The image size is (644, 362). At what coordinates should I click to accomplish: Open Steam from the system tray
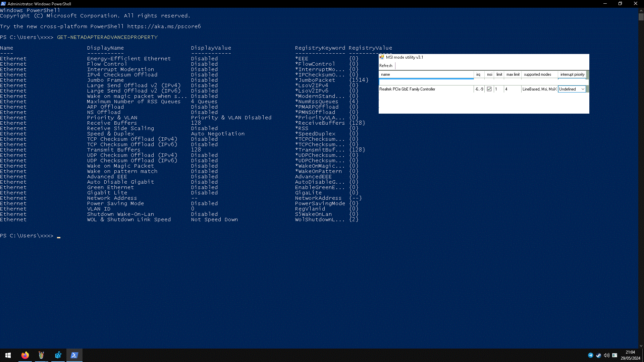(598, 355)
